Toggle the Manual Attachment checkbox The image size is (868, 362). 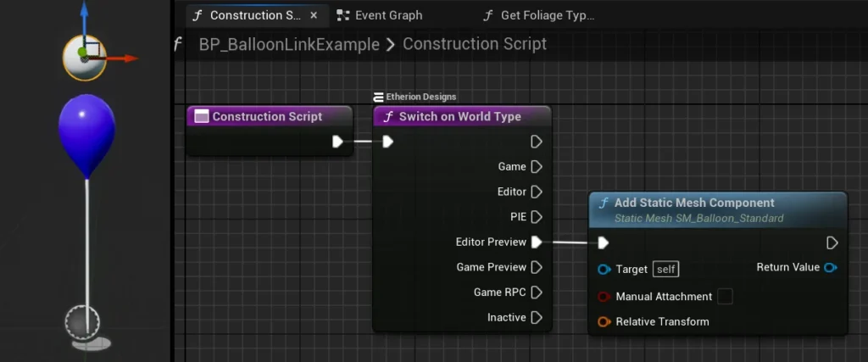(725, 297)
